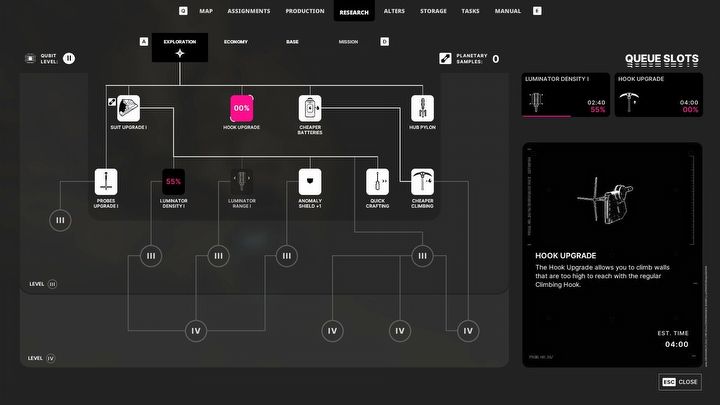Select the Hook Upgrade research node
Screen dimensions: 720x405
[x=241, y=108]
